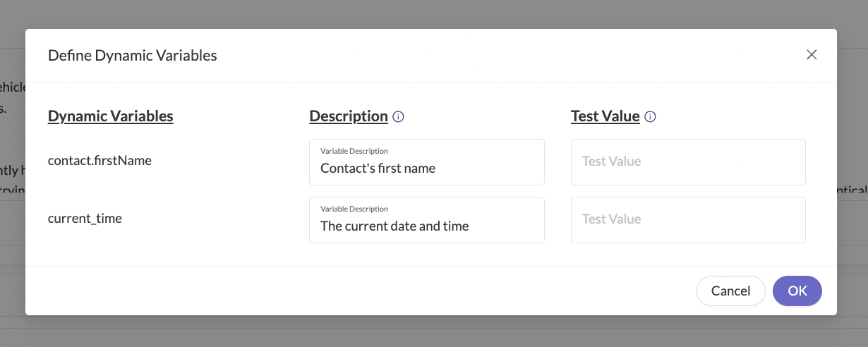Edit the "Contact's first name" description field
Image resolution: width=868 pixels, height=347 pixels.
tap(427, 162)
